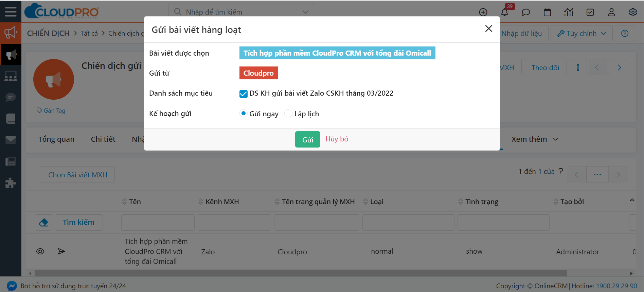Select the Lập lịch radio option
644x292 pixels.
coord(288,114)
